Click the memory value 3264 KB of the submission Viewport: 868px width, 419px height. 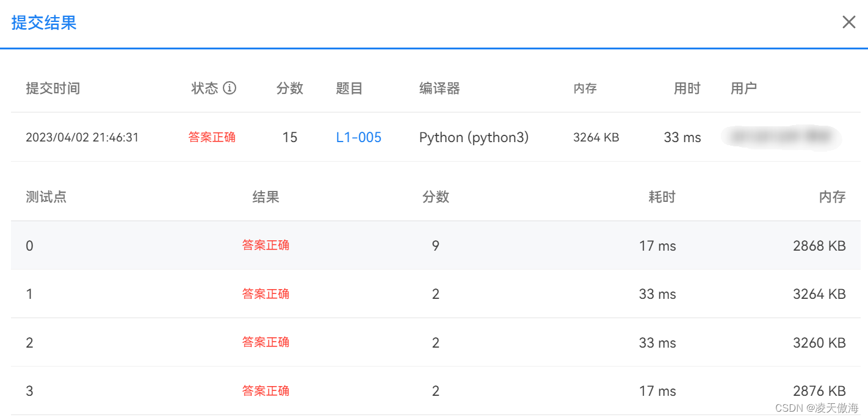coord(595,137)
